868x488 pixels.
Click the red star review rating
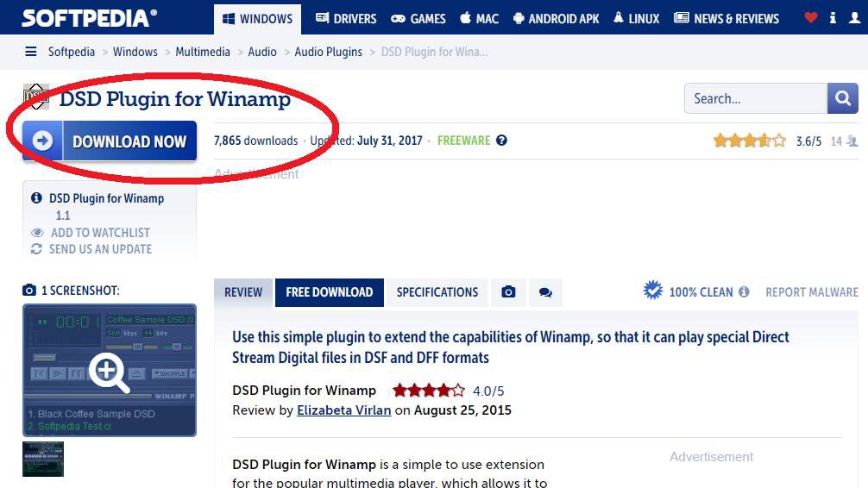point(429,391)
